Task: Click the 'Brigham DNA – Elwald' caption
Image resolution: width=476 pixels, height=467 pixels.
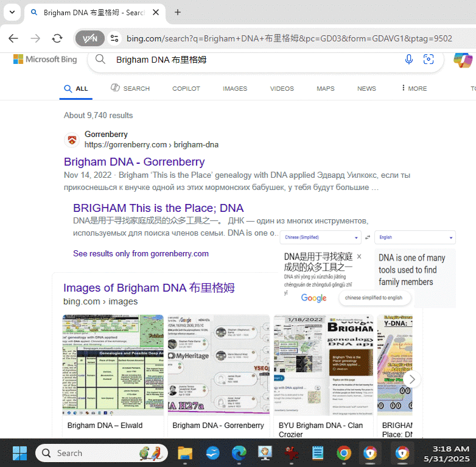Action: (105, 426)
